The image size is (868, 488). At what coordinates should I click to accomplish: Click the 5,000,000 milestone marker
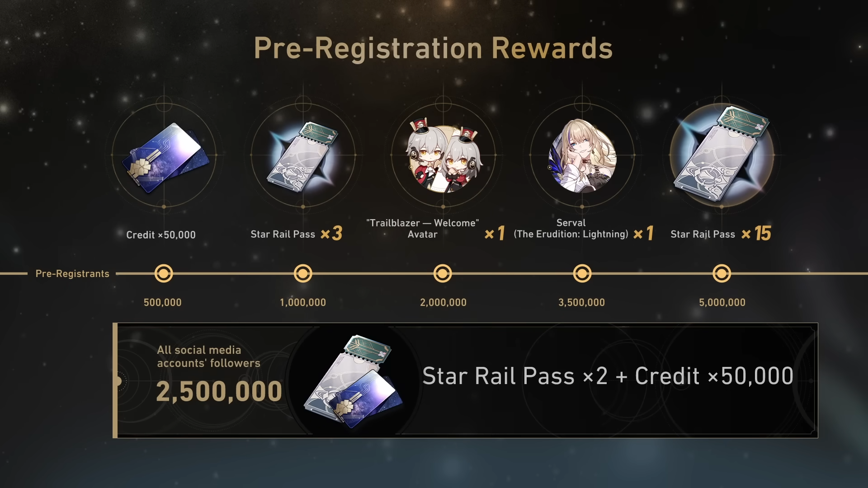tap(722, 273)
